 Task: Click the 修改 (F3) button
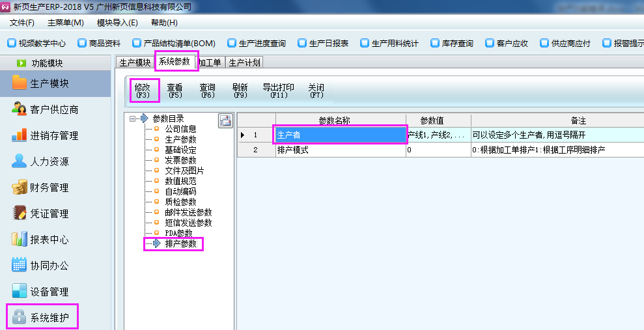tap(143, 90)
